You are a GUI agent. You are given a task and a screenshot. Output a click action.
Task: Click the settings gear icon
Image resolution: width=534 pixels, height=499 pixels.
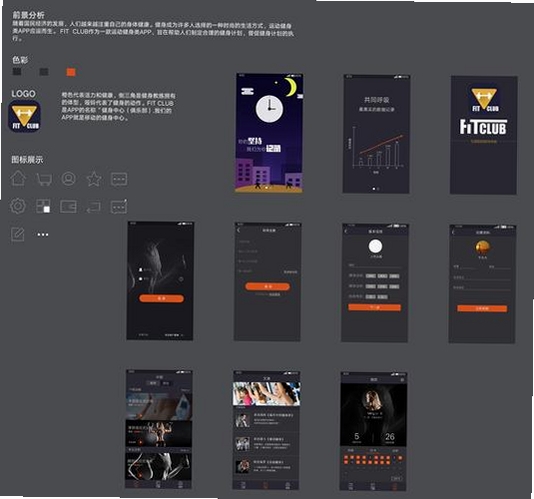click(x=18, y=206)
